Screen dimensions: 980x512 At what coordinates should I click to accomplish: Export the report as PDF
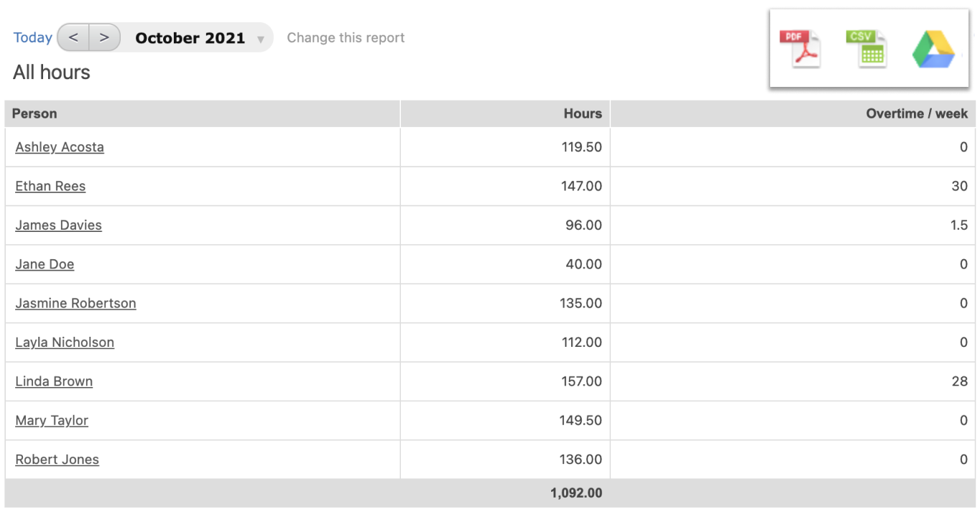click(x=800, y=47)
